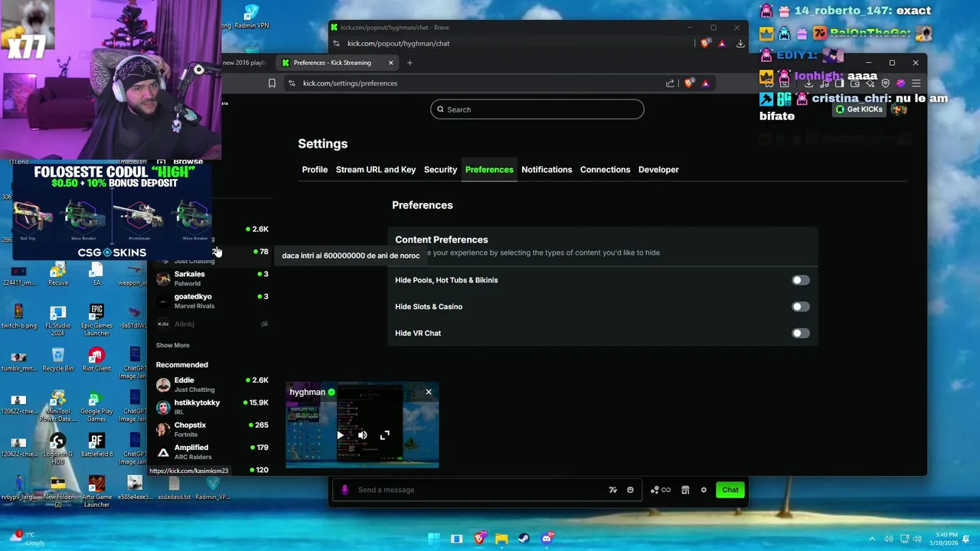Open the emoji picker in chat

[630, 491]
